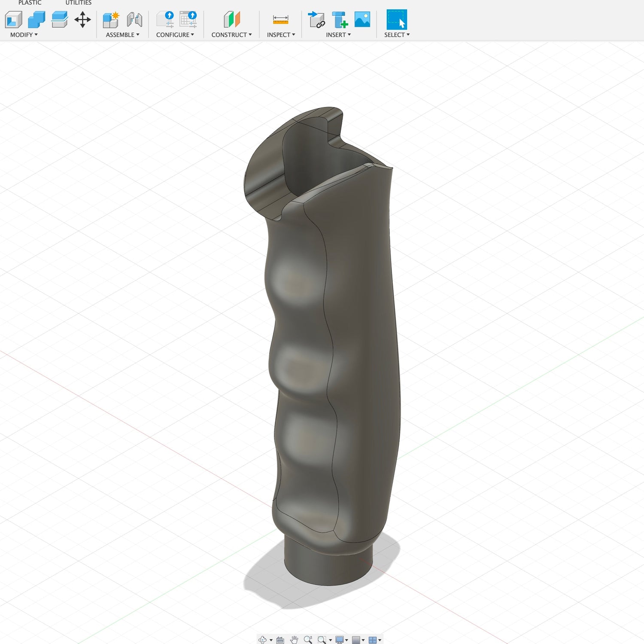
Task: Open the SELECT dropdown menu
Action: [x=397, y=35]
